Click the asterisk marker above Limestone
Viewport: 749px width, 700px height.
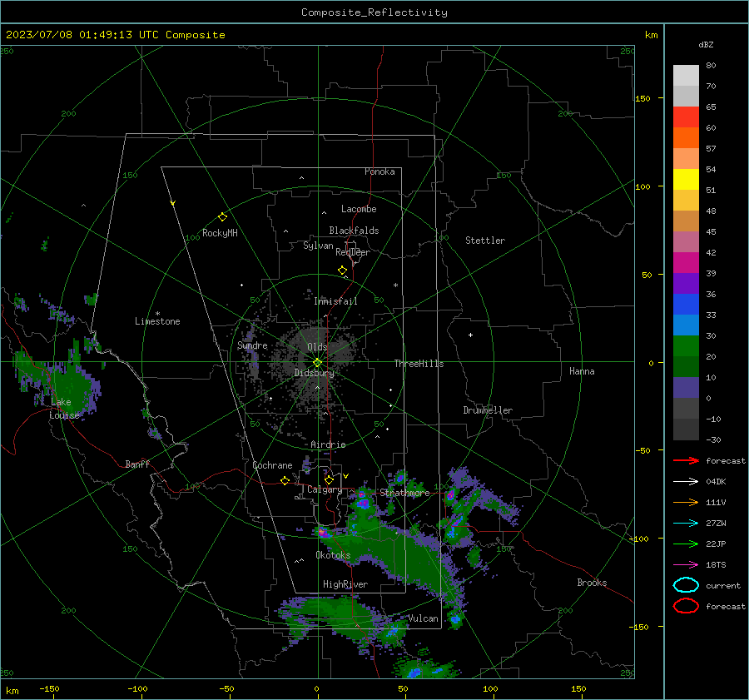point(157,314)
